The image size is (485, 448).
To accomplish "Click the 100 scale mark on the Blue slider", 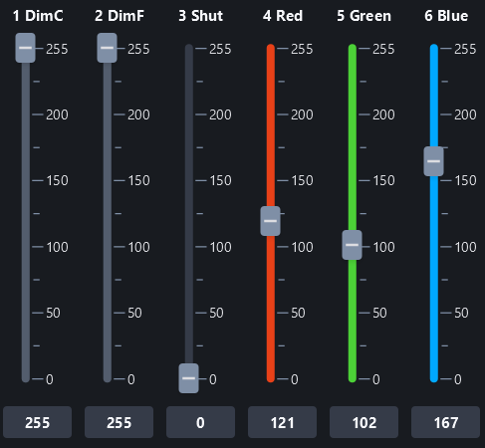I will [465, 247].
